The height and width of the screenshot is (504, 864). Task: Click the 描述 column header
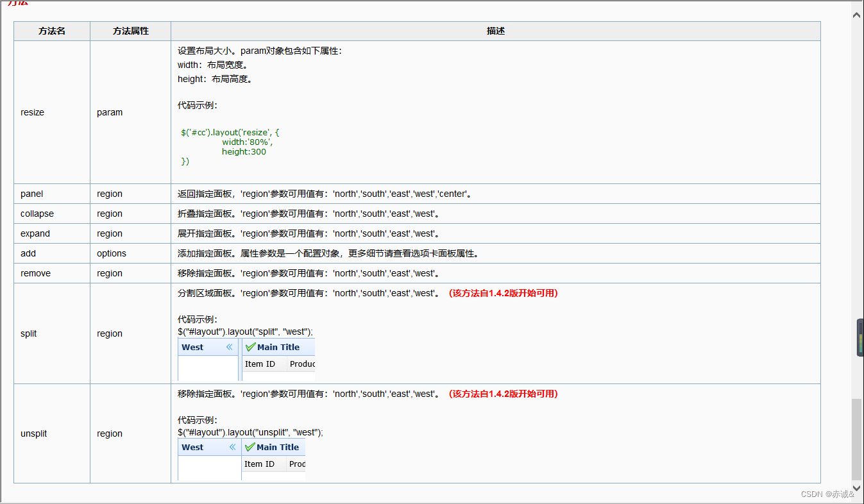(x=496, y=31)
